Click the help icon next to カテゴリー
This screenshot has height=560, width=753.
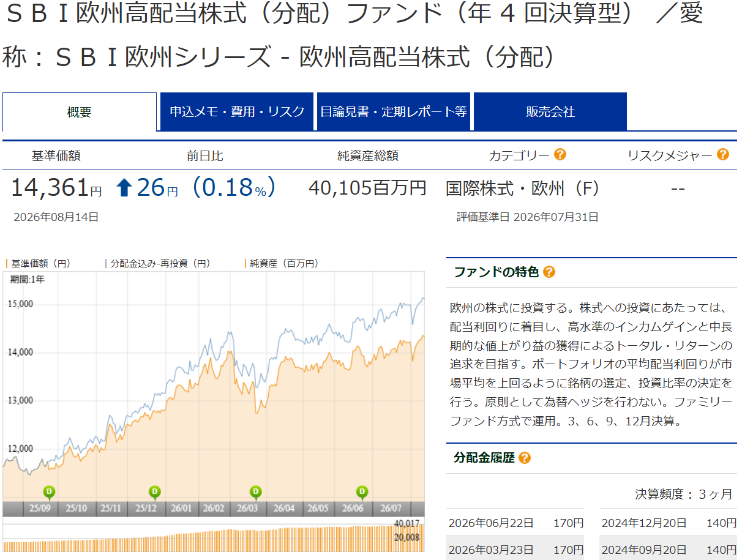coord(560,155)
